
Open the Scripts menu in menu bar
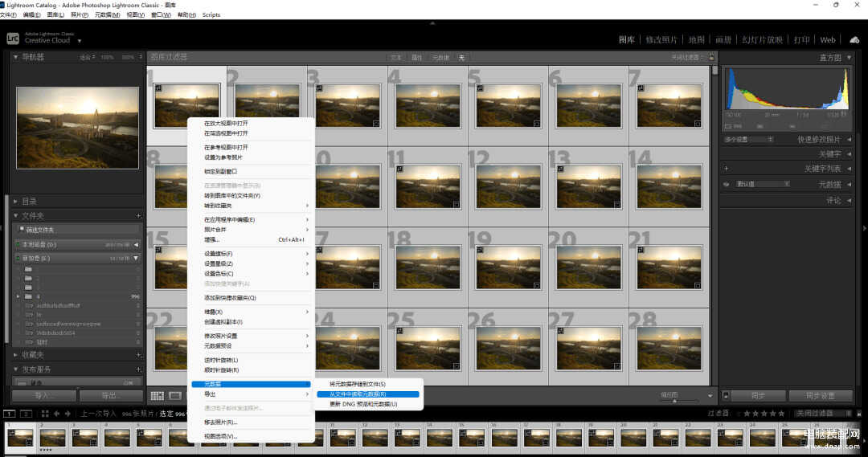[211, 15]
